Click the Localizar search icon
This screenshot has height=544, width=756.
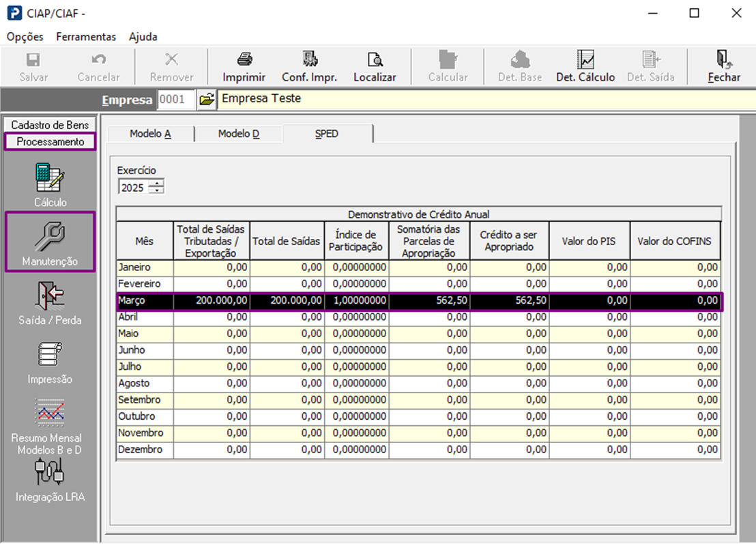pyautogui.click(x=375, y=60)
